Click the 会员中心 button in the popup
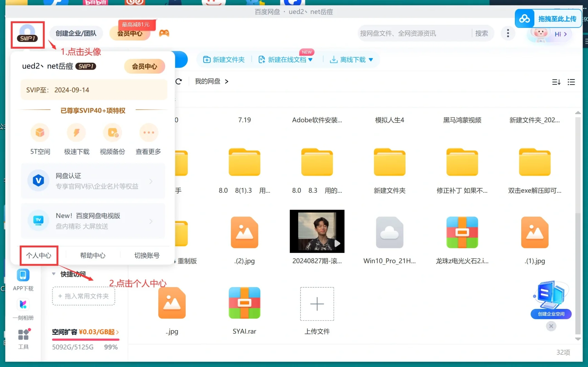 point(144,66)
